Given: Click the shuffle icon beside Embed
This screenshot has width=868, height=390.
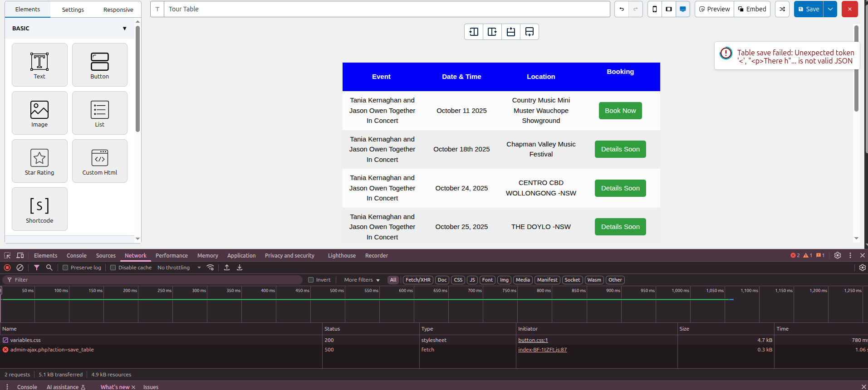Looking at the screenshot, I should [x=782, y=9].
